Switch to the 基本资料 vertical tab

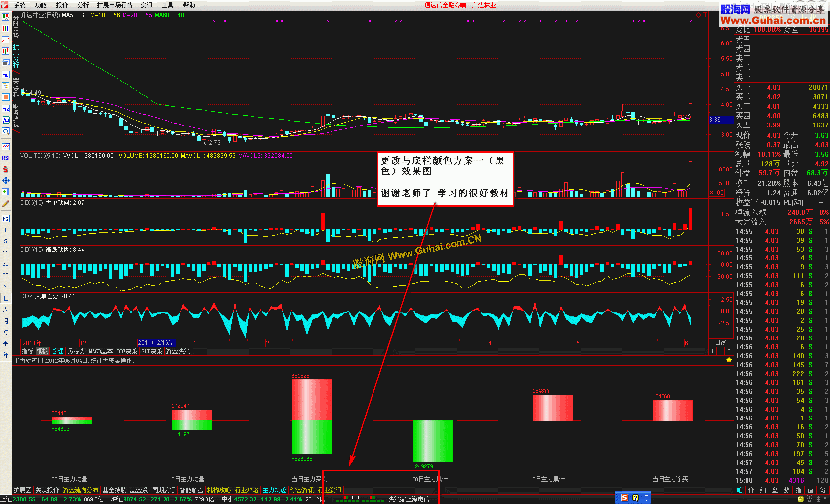(x=16, y=85)
